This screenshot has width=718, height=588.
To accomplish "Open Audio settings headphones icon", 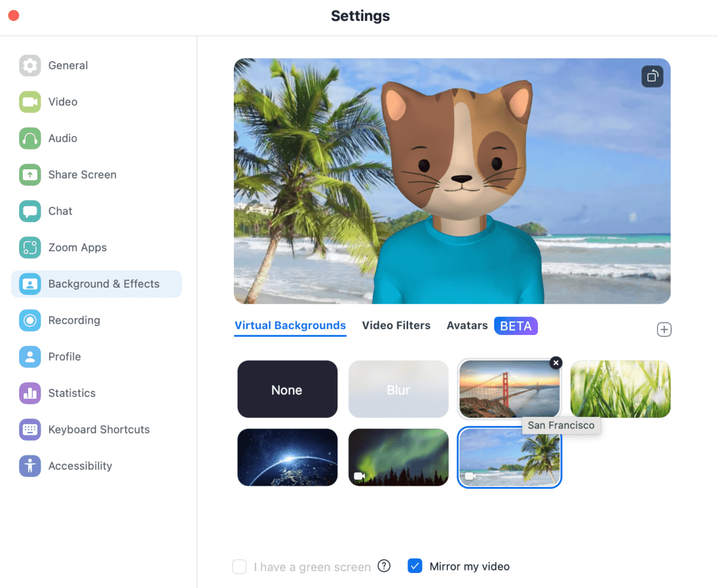I will (30, 138).
